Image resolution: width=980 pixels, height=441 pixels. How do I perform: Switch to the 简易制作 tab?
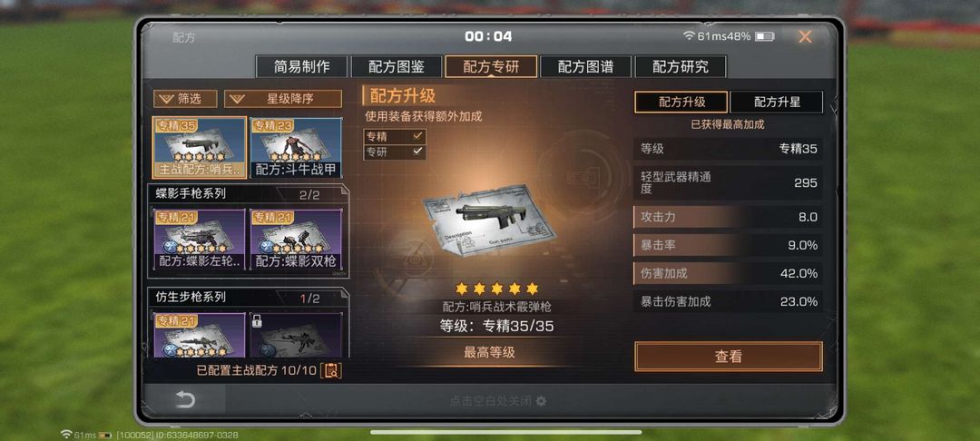pos(302,67)
